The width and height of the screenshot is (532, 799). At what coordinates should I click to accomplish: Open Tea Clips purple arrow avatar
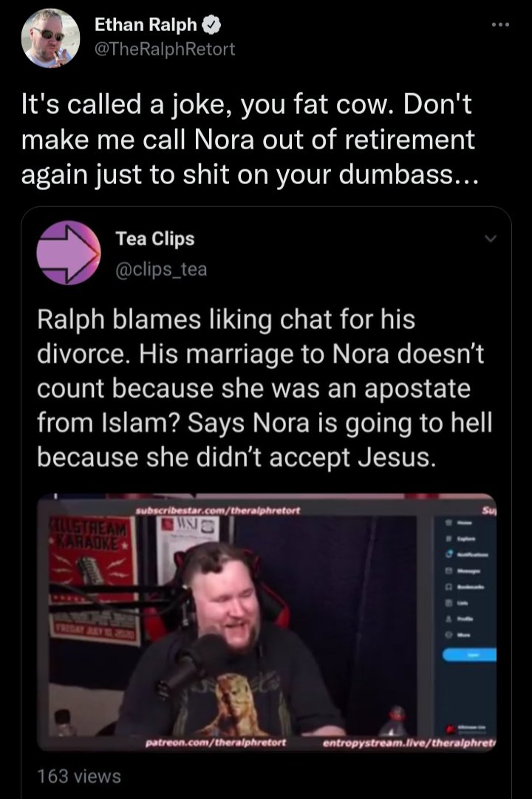(x=69, y=253)
